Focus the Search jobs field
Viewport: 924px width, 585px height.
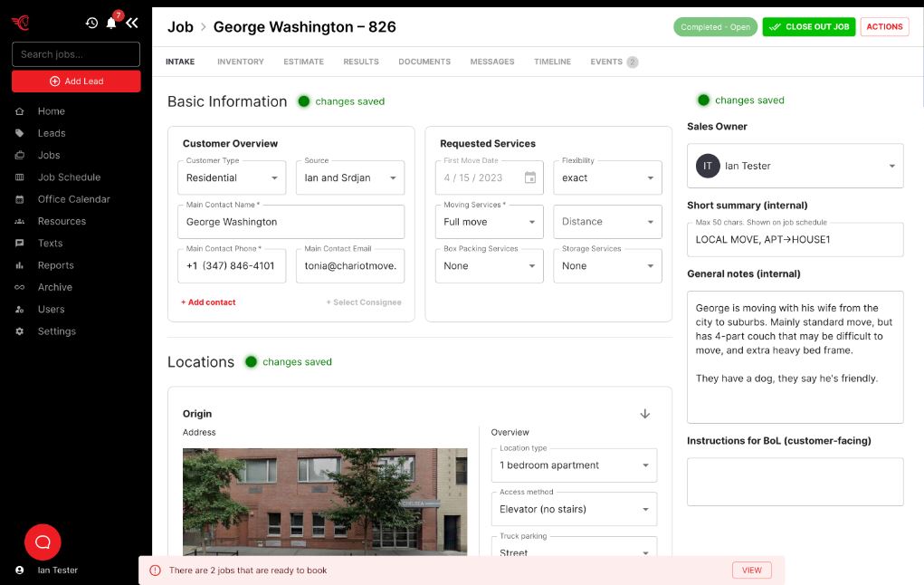pos(76,54)
